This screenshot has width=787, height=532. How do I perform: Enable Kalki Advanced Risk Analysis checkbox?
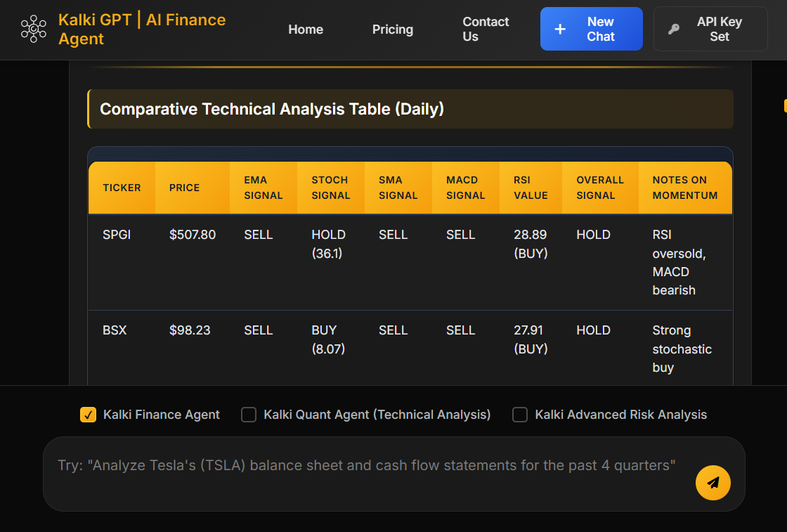520,415
